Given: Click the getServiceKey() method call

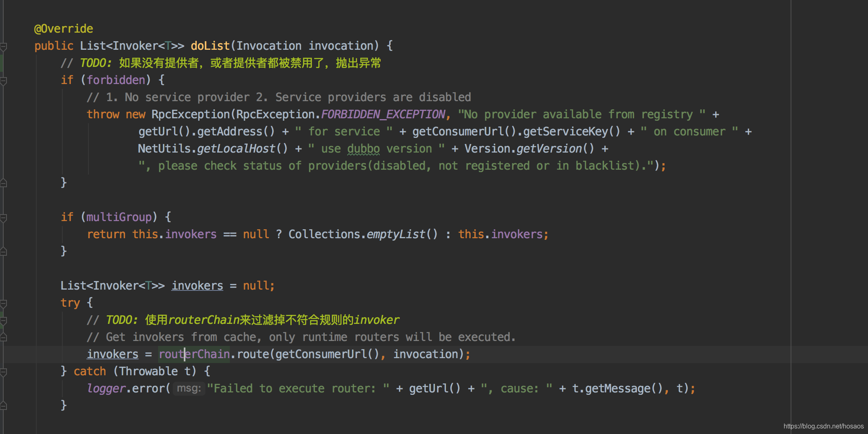Looking at the screenshot, I should [572, 131].
